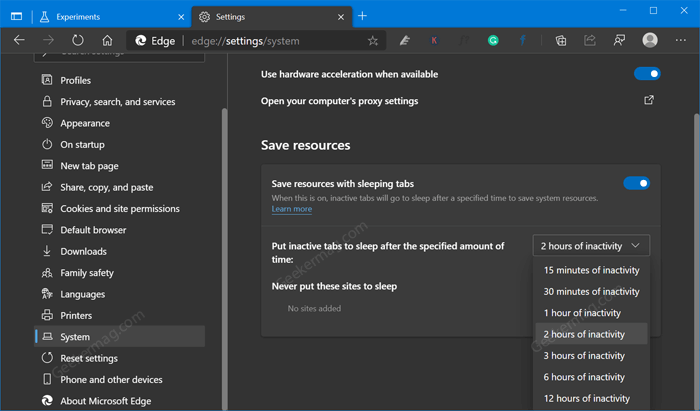
Task: Select 12 hours of inactivity
Action: coord(591,399)
